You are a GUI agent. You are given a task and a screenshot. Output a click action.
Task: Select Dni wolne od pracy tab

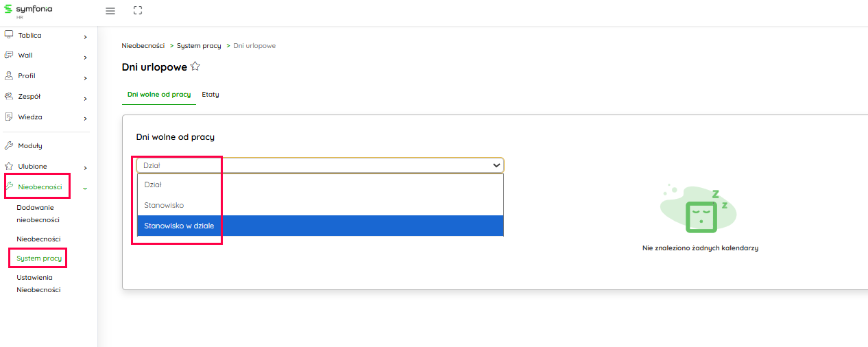coord(159,95)
